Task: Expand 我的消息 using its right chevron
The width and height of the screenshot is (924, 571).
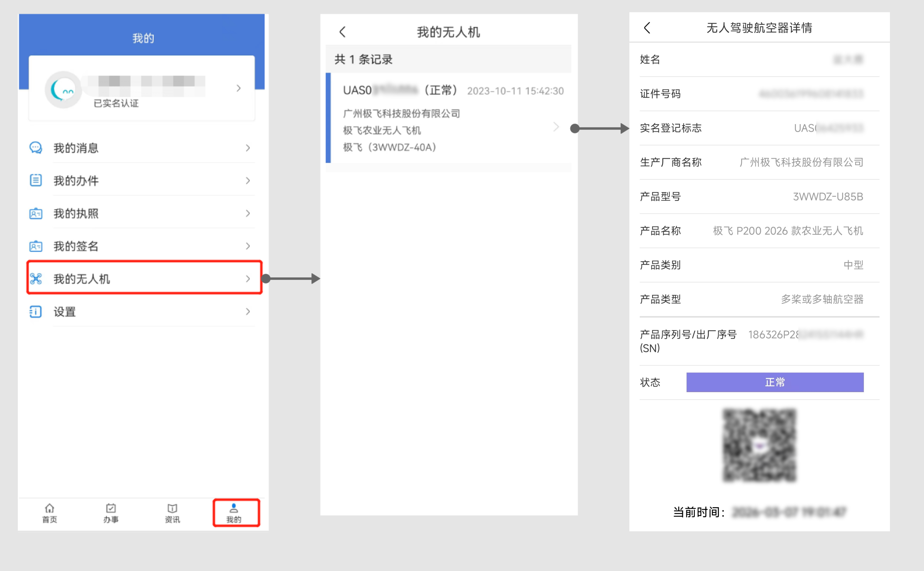Action: pos(248,148)
